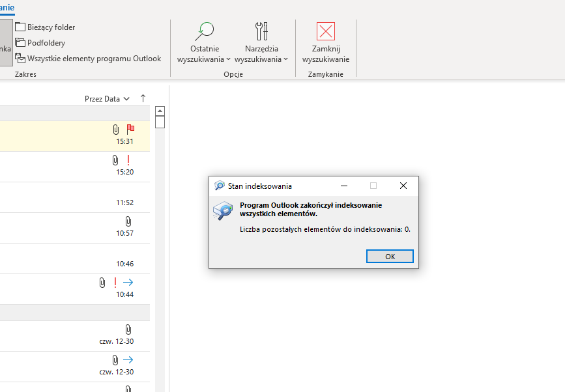Click Liczba pozostałych elementów text
The height and width of the screenshot is (392, 565).
325,229
